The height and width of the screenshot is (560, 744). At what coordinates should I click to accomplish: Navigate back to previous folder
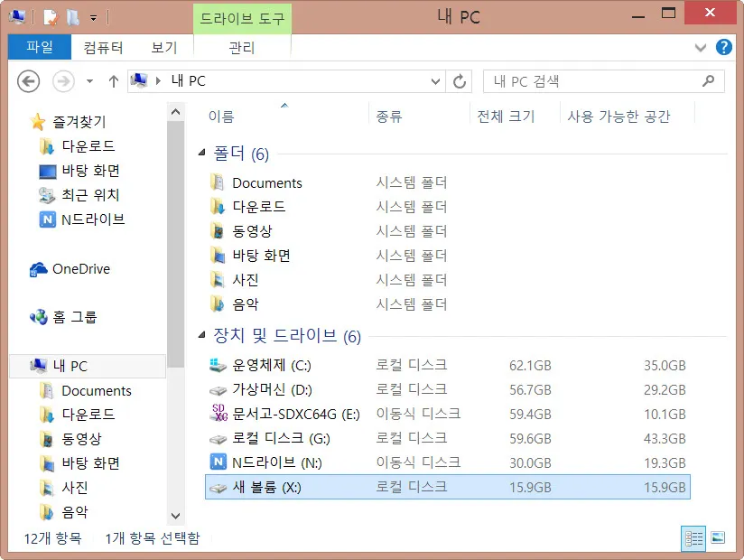point(28,81)
